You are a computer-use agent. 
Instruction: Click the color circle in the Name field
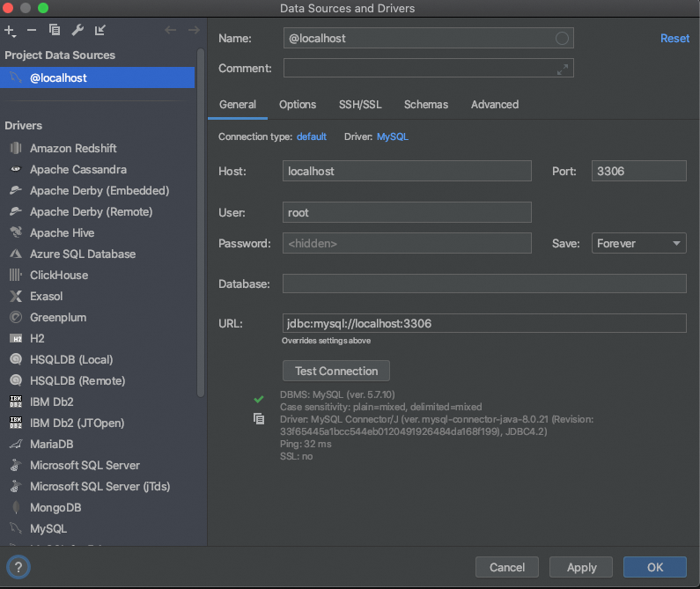coord(562,39)
